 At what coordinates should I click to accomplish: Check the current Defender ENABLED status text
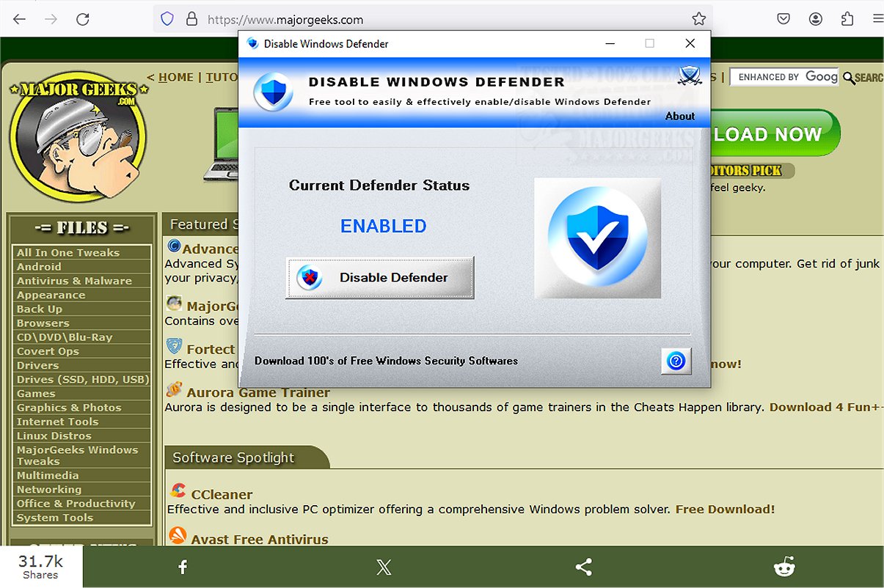click(x=383, y=227)
